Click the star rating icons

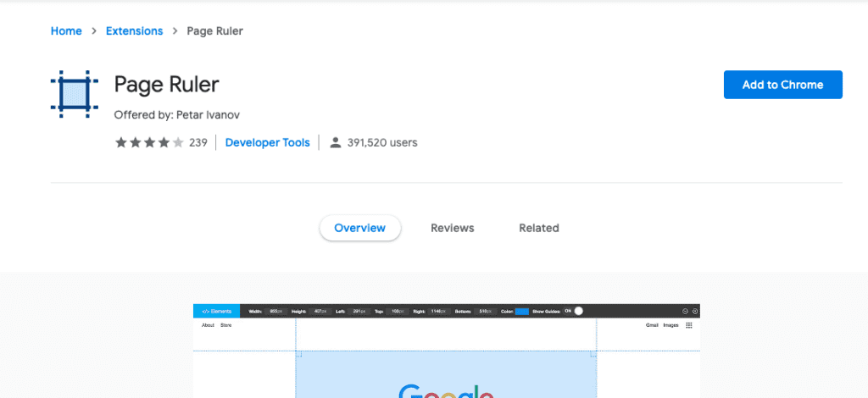[x=149, y=142]
